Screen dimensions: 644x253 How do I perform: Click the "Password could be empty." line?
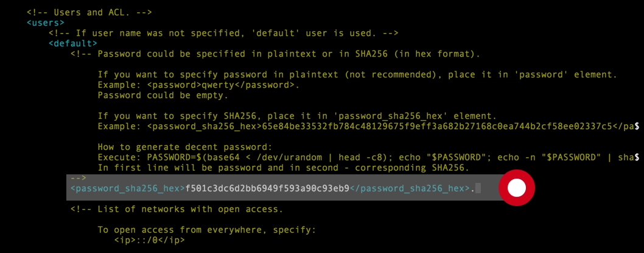click(163, 96)
